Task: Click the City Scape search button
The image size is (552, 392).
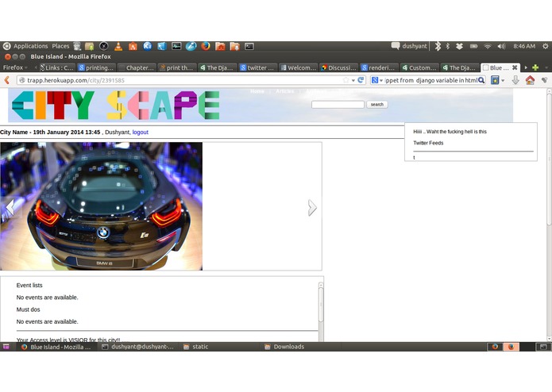Action: click(x=377, y=105)
